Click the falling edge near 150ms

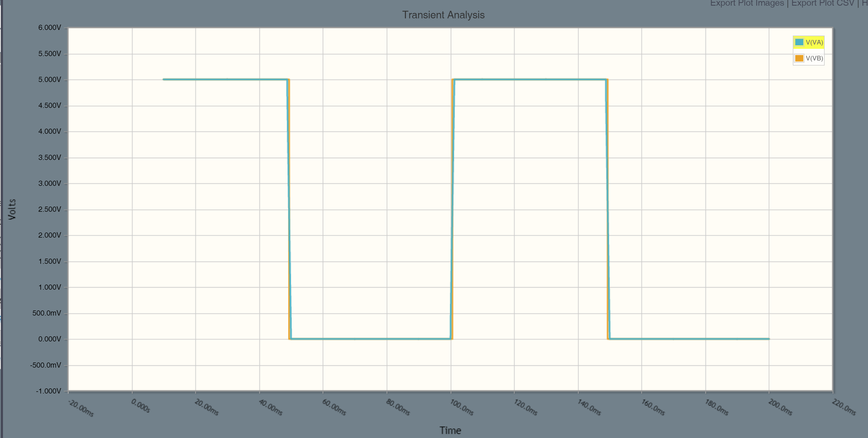click(x=607, y=209)
